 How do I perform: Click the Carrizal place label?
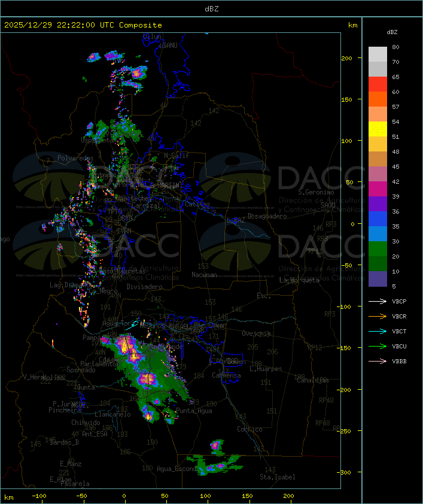click(x=146, y=205)
